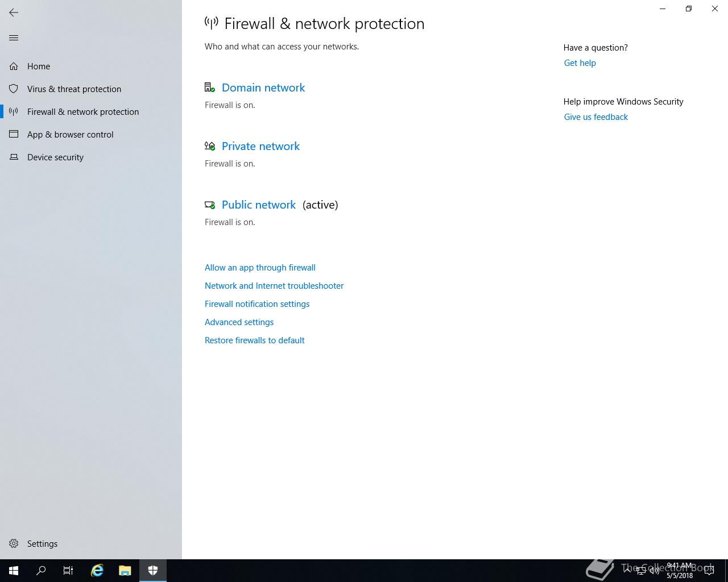Image resolution: width=728 pixels, height=582 pixels.
Task: Collapse the hamburger navigation menu
Action: 14,38
